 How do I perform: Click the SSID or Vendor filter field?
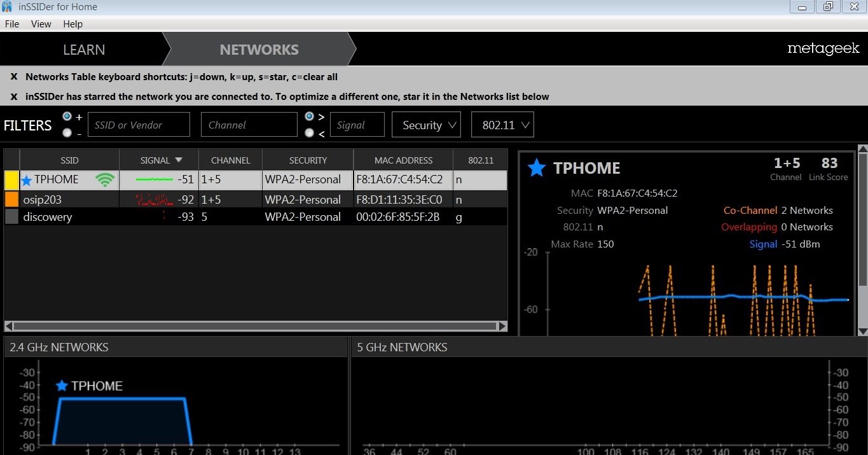pos(139,125)
